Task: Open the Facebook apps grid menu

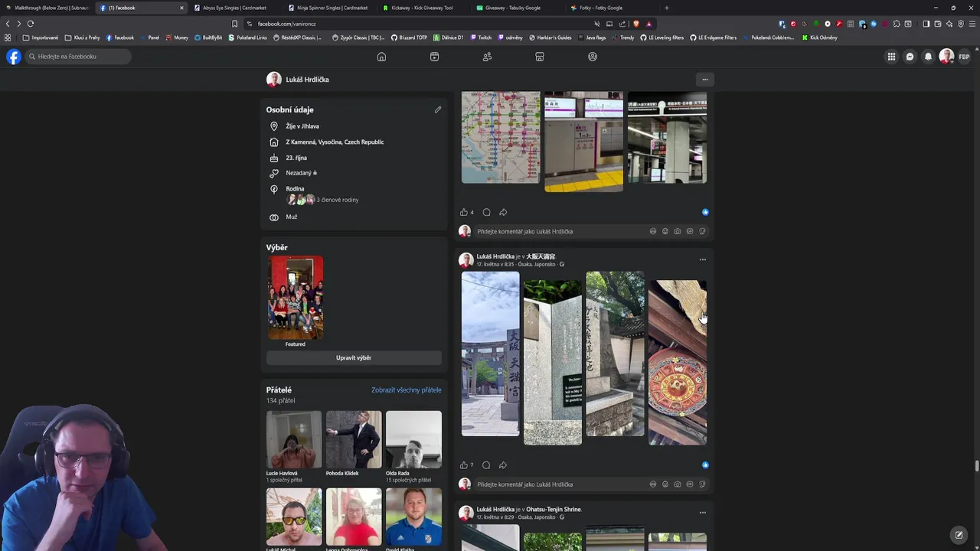Action: point(891,57)
